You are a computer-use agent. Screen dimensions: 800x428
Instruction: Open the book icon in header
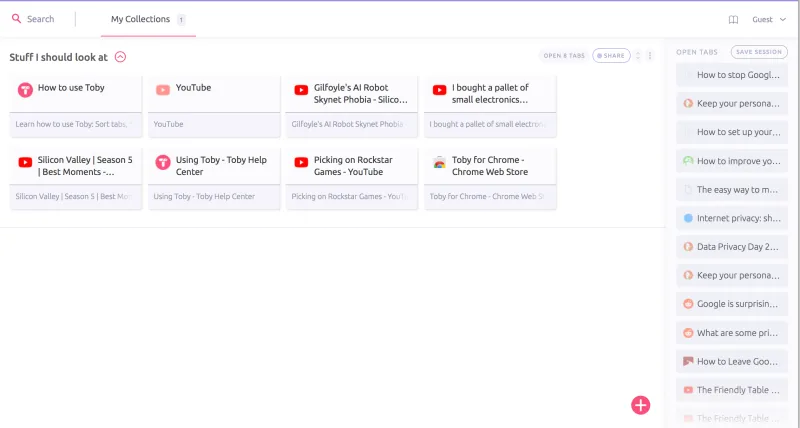pos(733,19)
